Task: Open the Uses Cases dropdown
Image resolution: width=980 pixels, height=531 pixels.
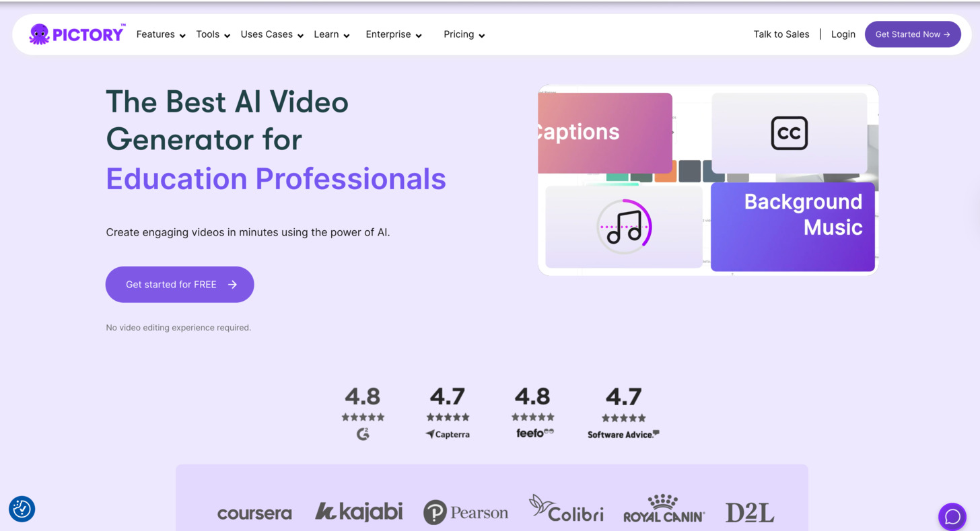Action: 272,34
